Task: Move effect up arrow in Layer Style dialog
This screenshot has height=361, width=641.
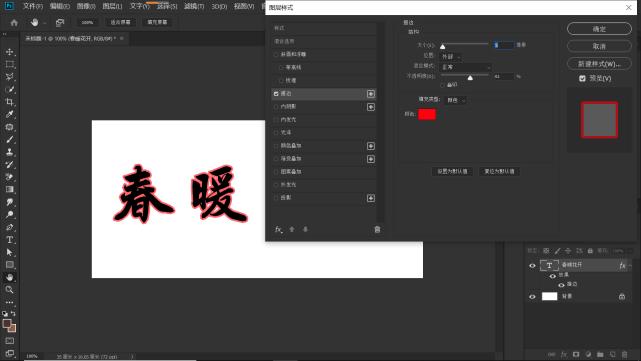Action: pyautogui.click(x=292, y=229)
